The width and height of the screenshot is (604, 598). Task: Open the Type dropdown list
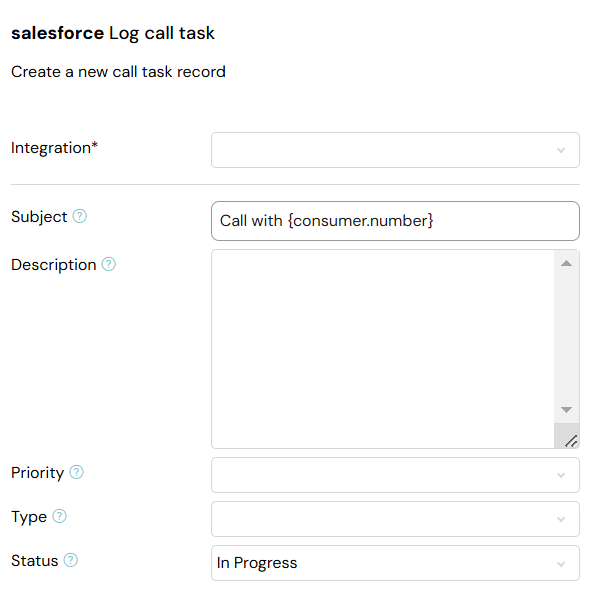[395, 519]
